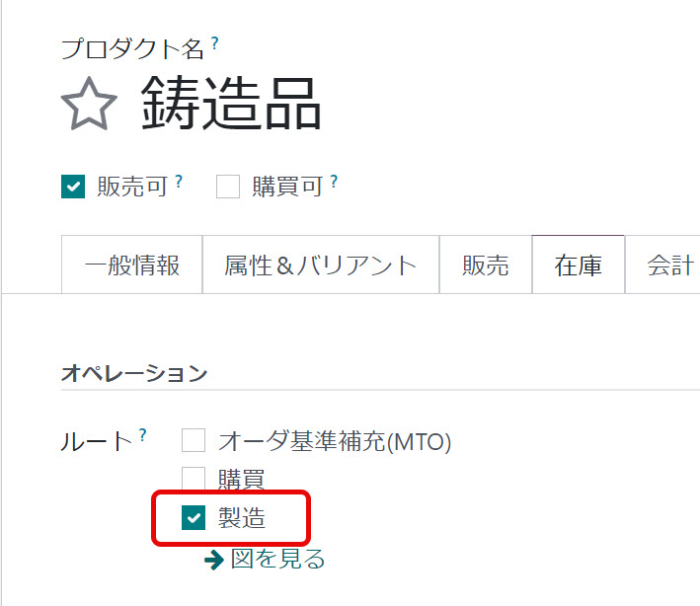The height and width of the screenshot is (606, 700).
Task: Go to the 販売 tab
Action: click(485, 265)
